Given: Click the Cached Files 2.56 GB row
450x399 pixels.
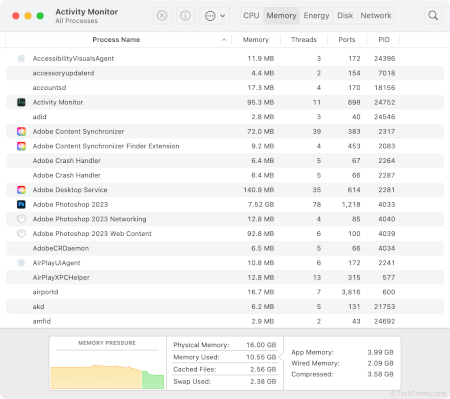Looking at the screenshot, I should point(225,369).
